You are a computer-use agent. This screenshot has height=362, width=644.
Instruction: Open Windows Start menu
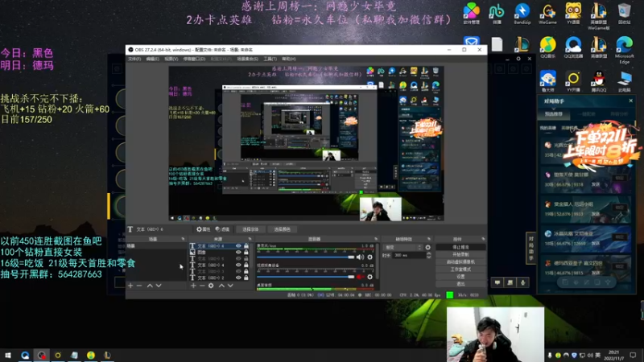pyautogui.click(x=8, y=356)
